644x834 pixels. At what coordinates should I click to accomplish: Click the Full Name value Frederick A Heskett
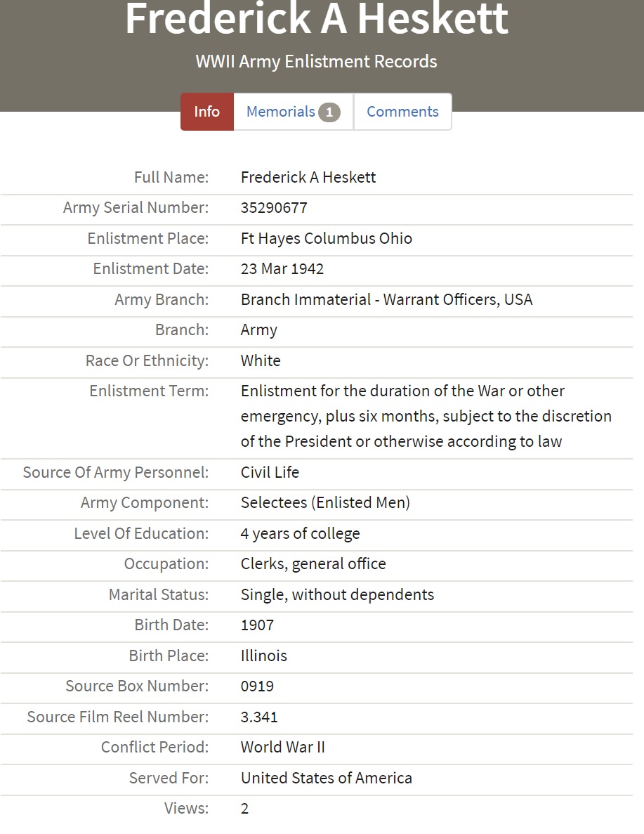pyautogui.click(x=308, y=177)
